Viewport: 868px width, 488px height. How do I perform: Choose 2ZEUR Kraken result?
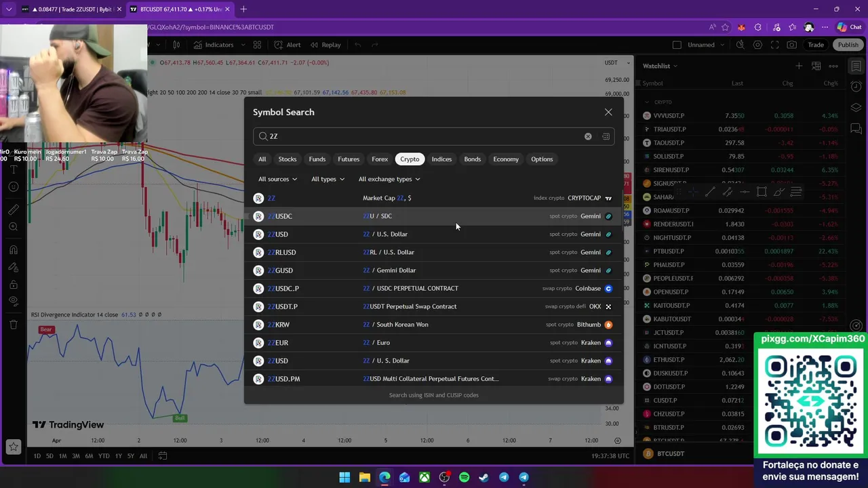(x=433, y=342)
